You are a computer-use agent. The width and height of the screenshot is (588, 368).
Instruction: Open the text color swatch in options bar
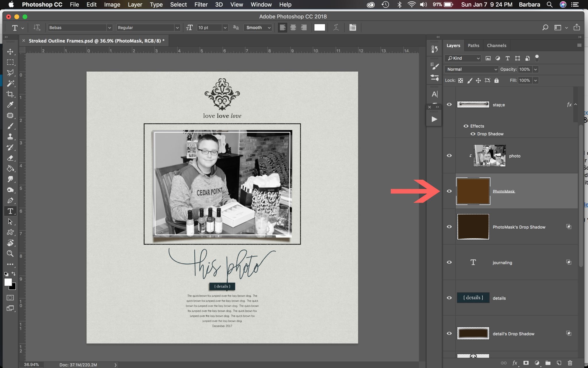tap(320, 27)
